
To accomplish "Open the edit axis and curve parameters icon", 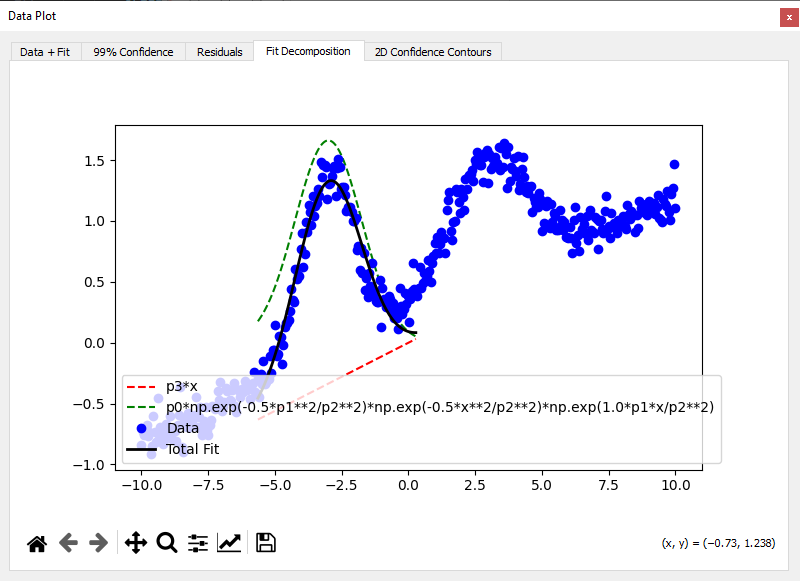I will point(229,543).
